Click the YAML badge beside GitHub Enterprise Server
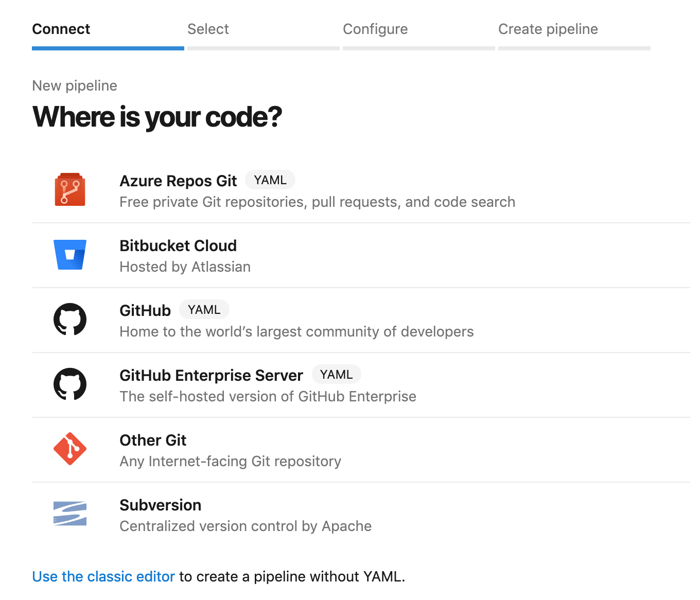The height and width of the screenshot is (600, 700). click(337, 374)
